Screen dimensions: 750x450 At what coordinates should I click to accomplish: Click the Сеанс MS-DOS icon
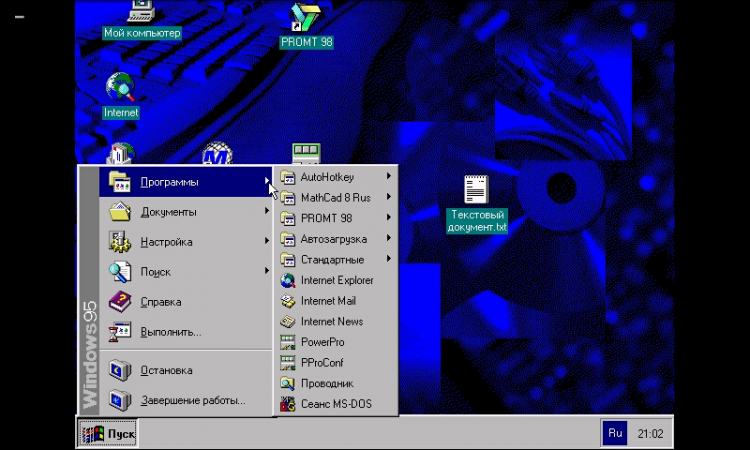point(287,404)
